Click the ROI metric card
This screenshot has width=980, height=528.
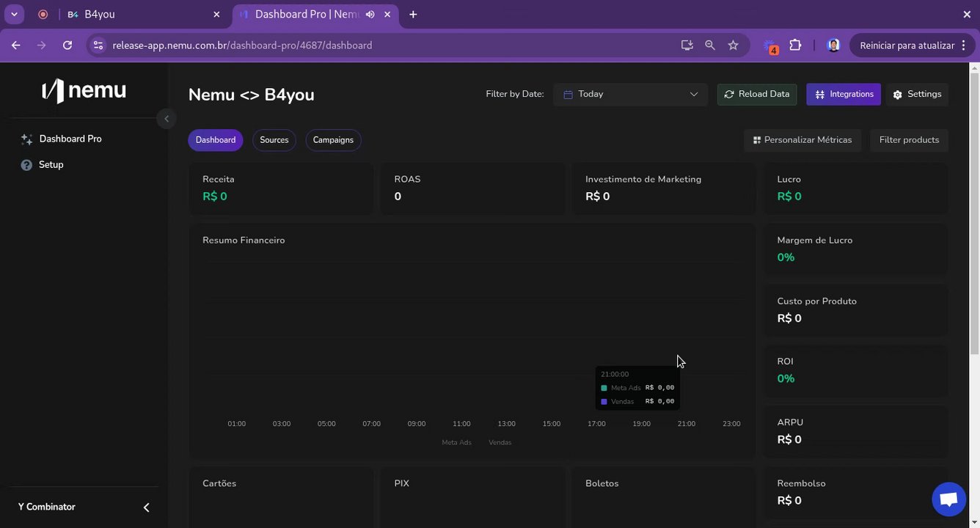[856, 371]
